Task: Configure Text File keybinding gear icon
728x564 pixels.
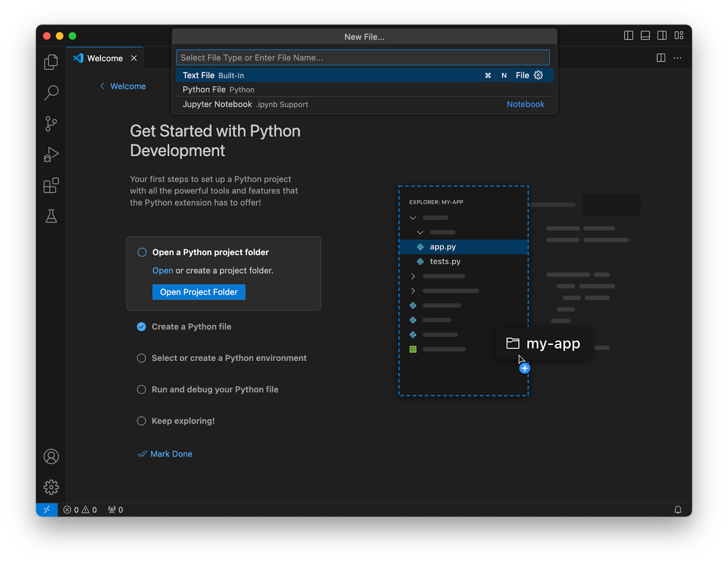Action: tap(538, 75)
